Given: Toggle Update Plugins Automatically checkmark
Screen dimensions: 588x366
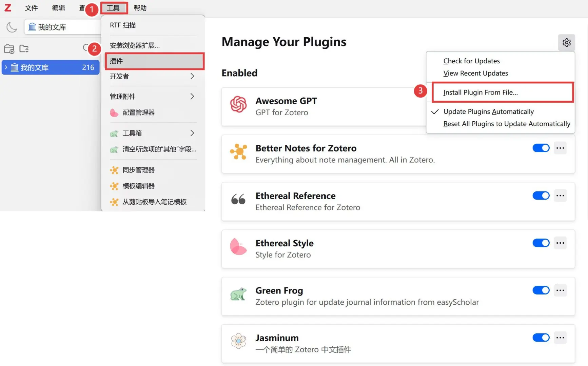Looking at the screenshot, I should coord(488,111).
